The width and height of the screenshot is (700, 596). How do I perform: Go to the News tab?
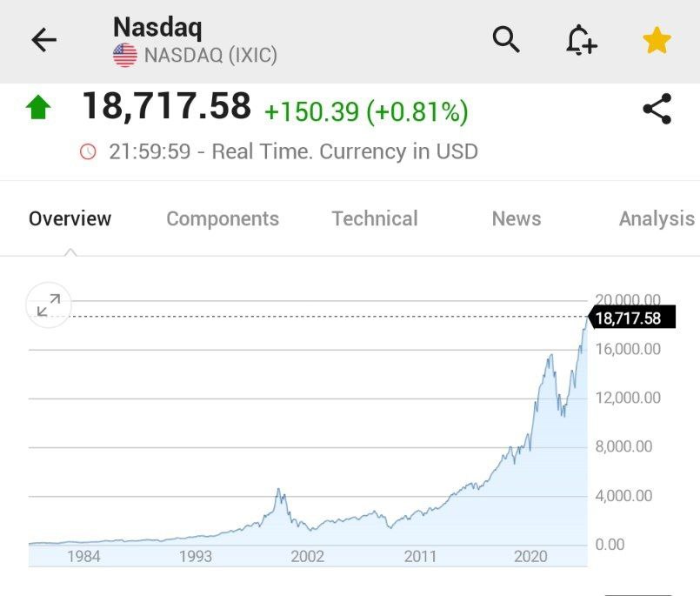click(x=517, y=219)
